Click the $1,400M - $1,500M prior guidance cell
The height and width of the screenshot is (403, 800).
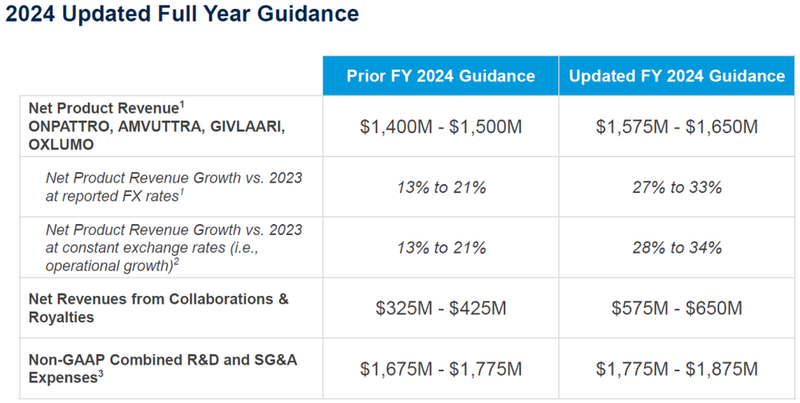coord(441,127)
